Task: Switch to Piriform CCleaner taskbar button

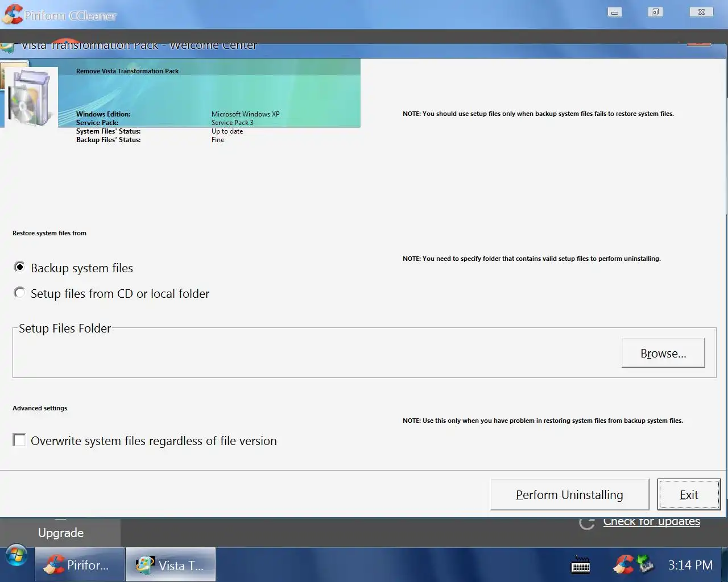Action: pos(80,564)
